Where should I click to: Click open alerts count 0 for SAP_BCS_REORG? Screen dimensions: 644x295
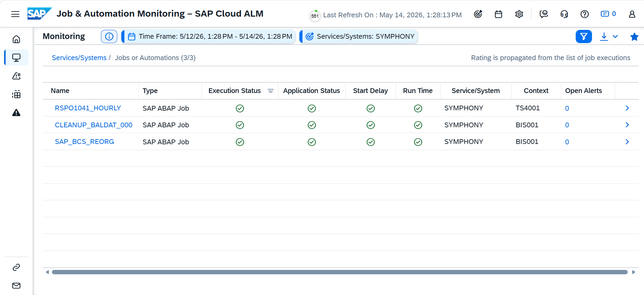567,142
